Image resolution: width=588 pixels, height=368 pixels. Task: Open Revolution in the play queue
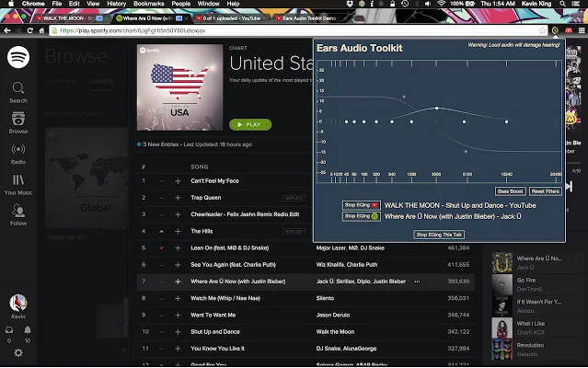point(530,345)
